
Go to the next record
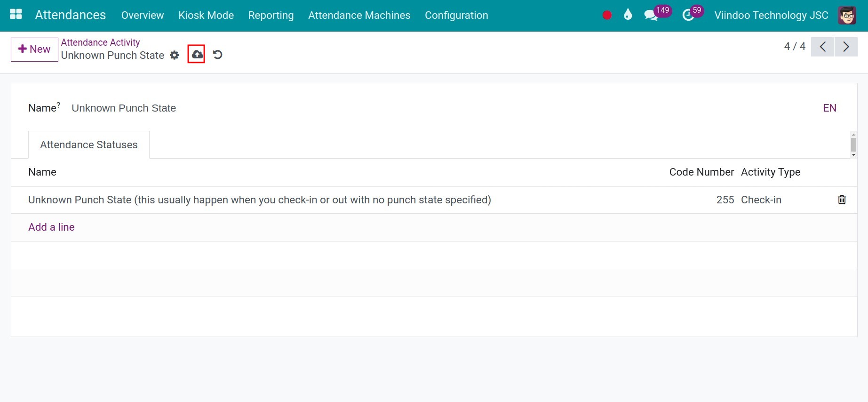(x=846, y=47)
